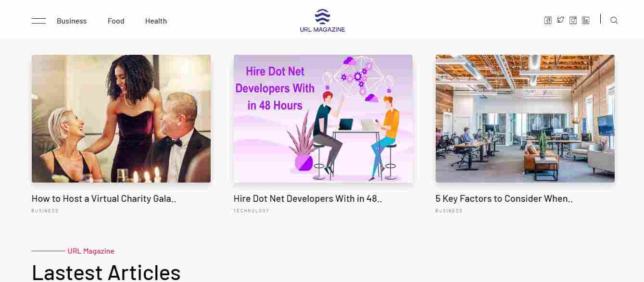The image size is (644, 282).
Task: Click the Facebook icon in header
Action: coord(548,20)
